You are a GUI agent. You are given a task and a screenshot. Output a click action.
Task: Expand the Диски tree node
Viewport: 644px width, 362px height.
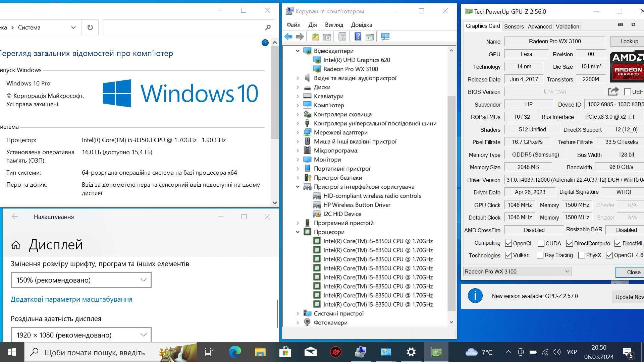298,87
